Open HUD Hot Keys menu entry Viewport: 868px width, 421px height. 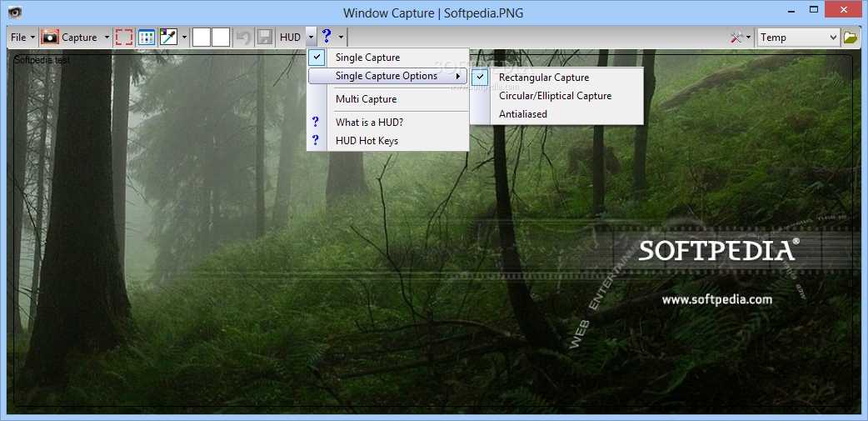pos(387,141)
